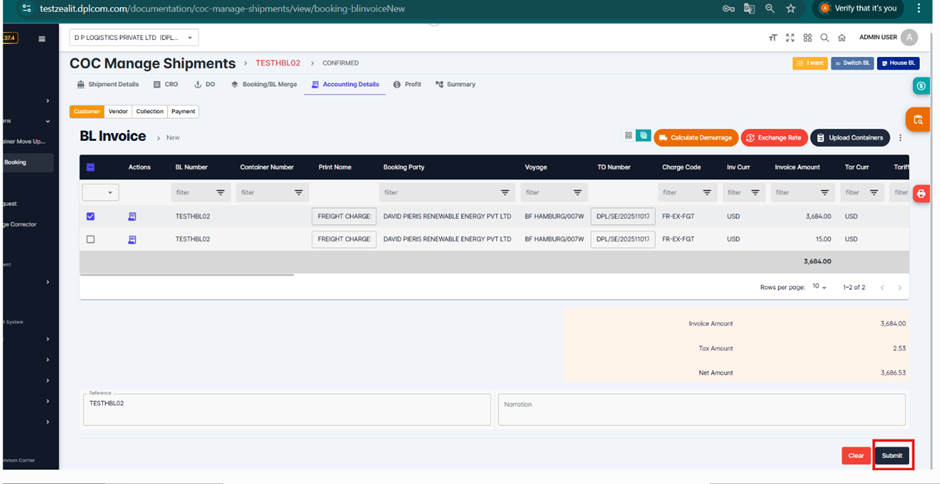Click the action icon in first invoice row
Viewport: 940px width, 484px height.
click(x=132, y=216)
